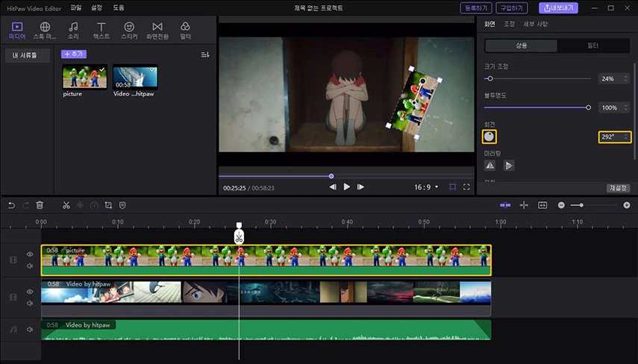This screenshot has height=364, width=638.
Task: Open the 설정 menu
Action: pyautogui.click(x=96, y=7)
